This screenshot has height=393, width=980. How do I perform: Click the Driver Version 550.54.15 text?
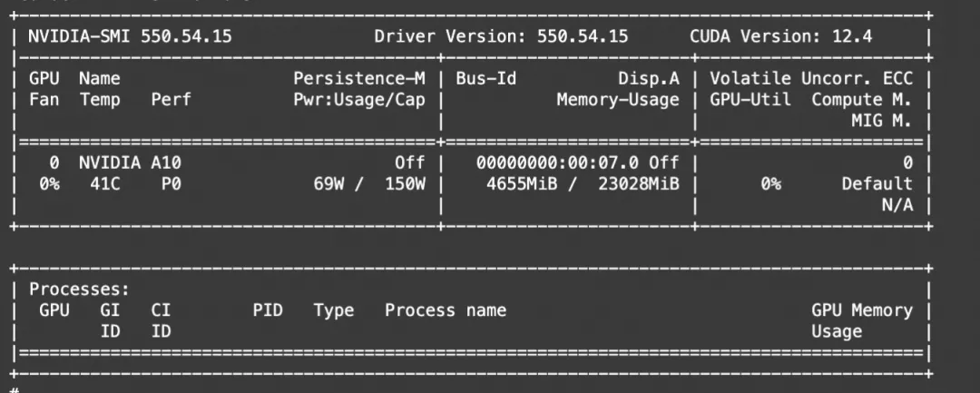(501, 37)
